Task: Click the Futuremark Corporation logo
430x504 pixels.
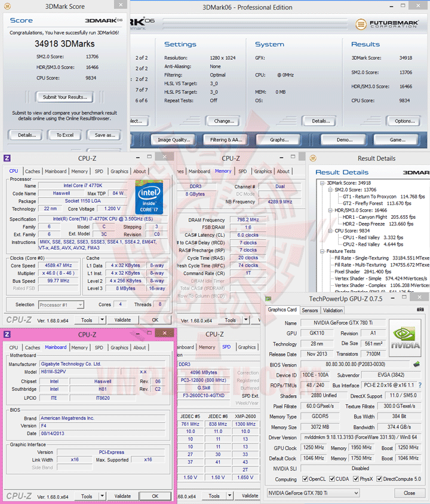Action: pos(386,24)
